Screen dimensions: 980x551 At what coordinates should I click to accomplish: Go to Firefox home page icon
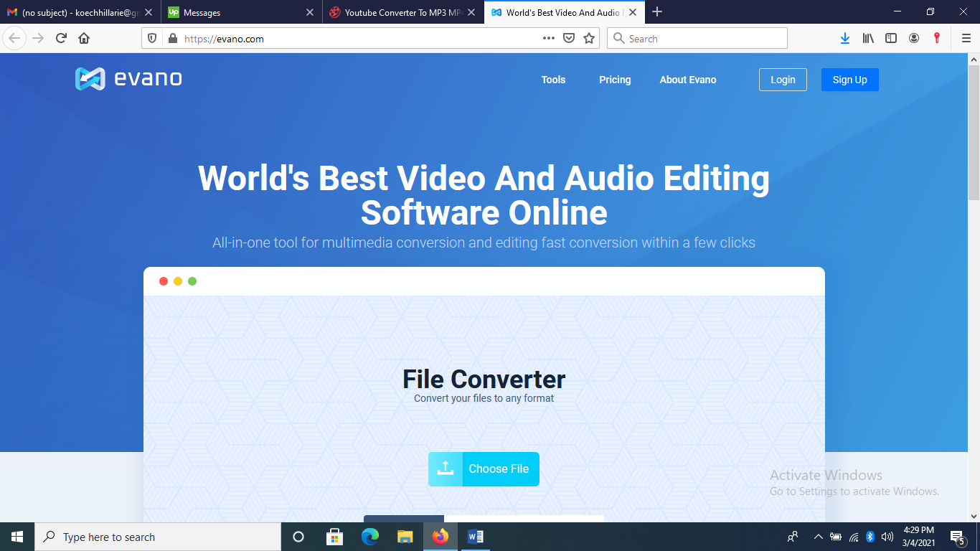coord(84,39)
